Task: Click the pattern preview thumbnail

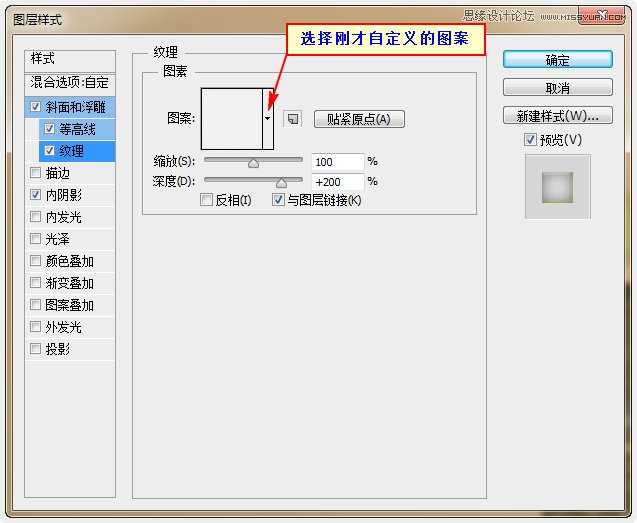Action: [x=232, y=119]
